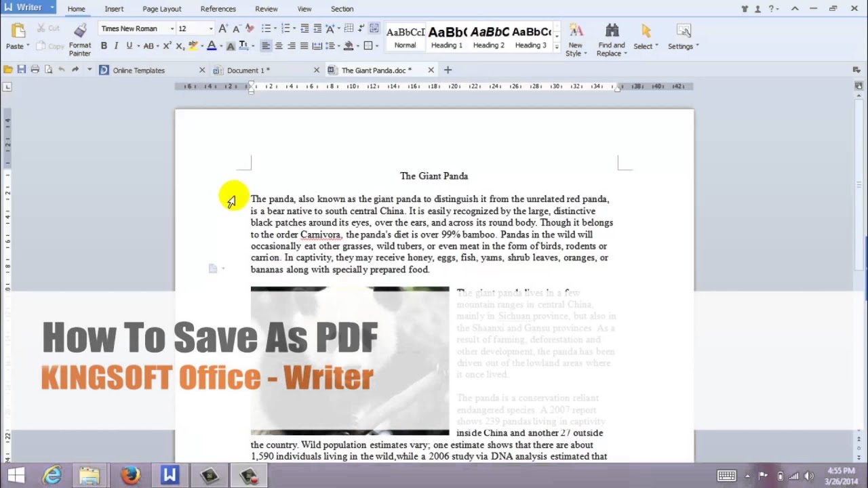Click the Redo arrow
Image resolution: width=868 pixels, height=488 pixels.
click(75, 70)
